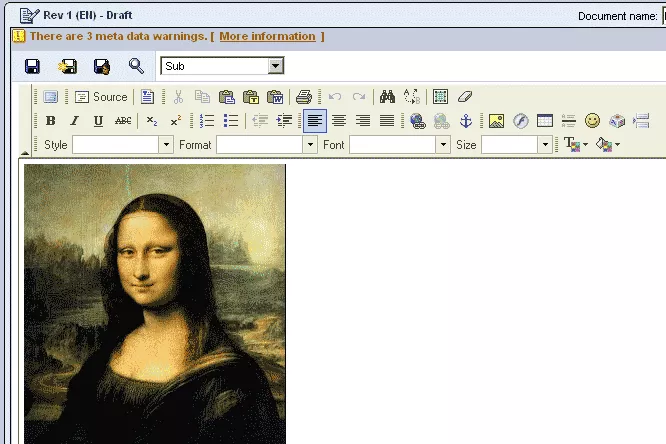Click the Insert Image icon
This screenshot has width=666, height=444.
[497, 121]
